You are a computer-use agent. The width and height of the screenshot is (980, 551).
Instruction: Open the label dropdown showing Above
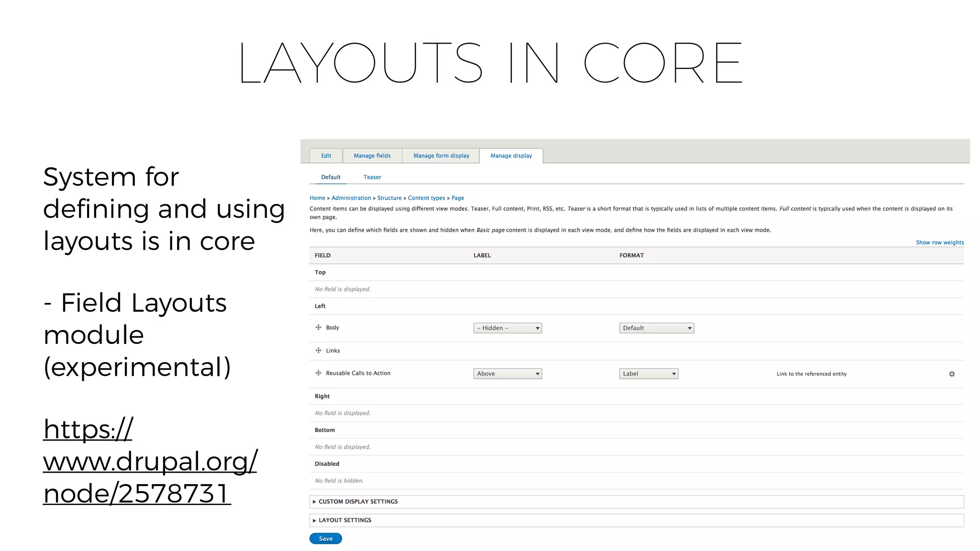click(x=508, y=374)
